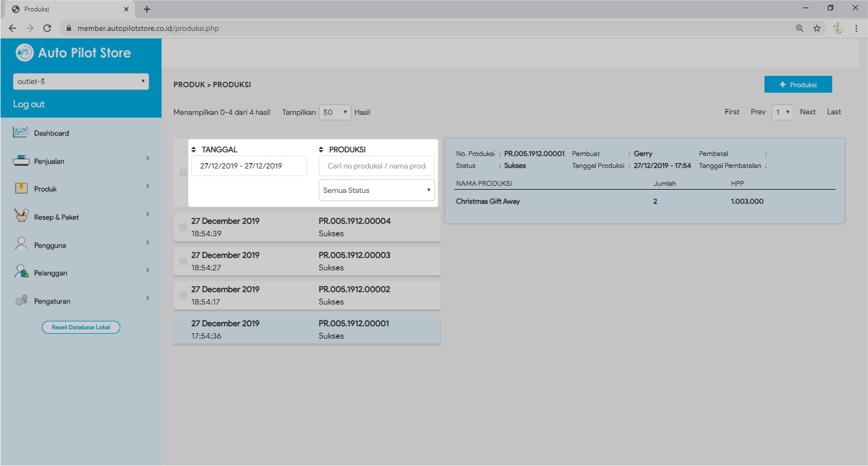Expand the Penjualan menu chevron
Screen dimensions: 868x466
tap(147, 159)
